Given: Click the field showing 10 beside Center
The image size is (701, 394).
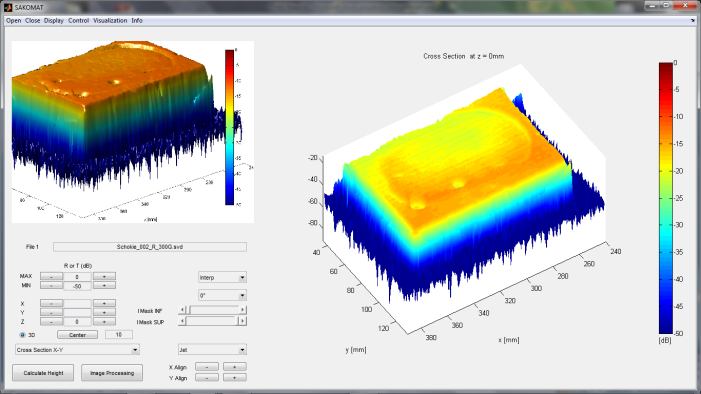Looking at the screenshot, I should point(119,335).
